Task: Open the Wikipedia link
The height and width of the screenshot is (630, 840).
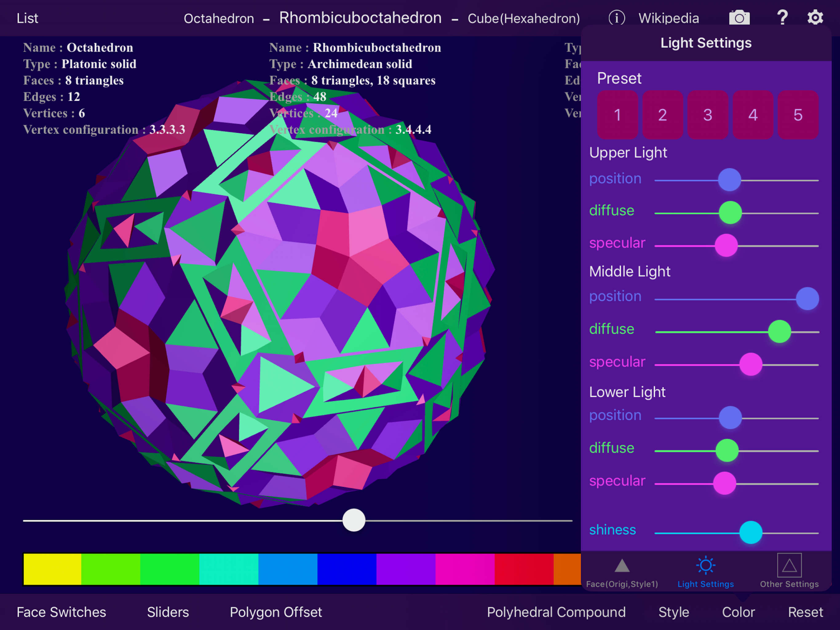Action: pos(668,18)
